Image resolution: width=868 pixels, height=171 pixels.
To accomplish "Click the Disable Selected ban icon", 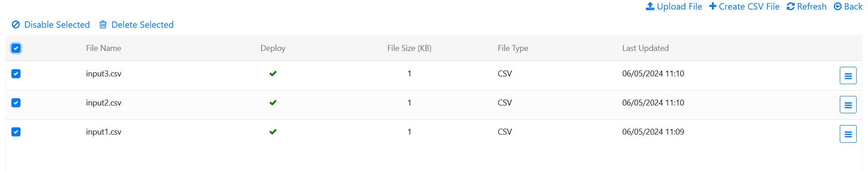I will coord(16,25).
